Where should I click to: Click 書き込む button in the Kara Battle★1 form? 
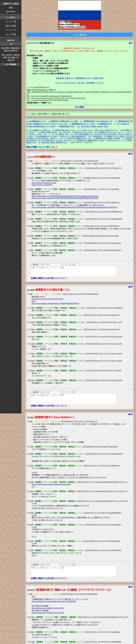tap(36, 564)
